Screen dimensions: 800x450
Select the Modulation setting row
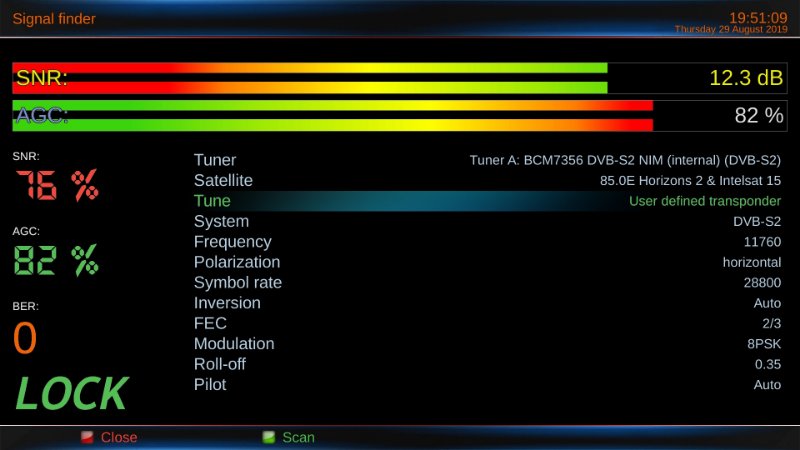tap(487, 344)
